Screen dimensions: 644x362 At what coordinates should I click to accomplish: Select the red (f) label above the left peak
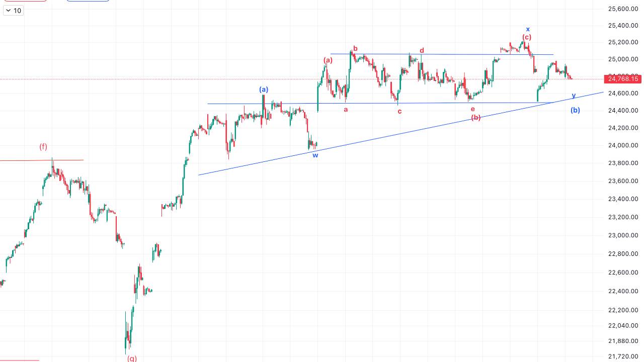[x=43, y=147]
